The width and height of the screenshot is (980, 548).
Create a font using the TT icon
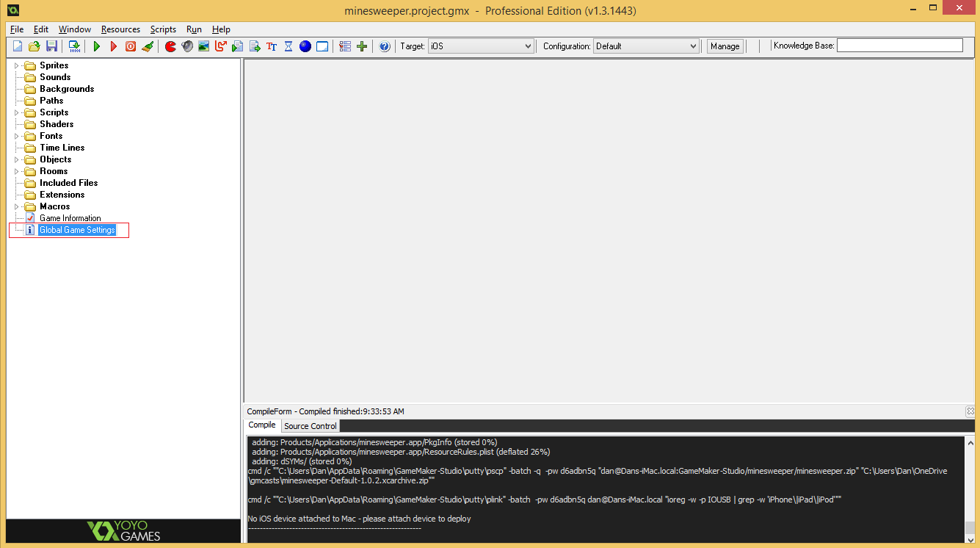272,46
